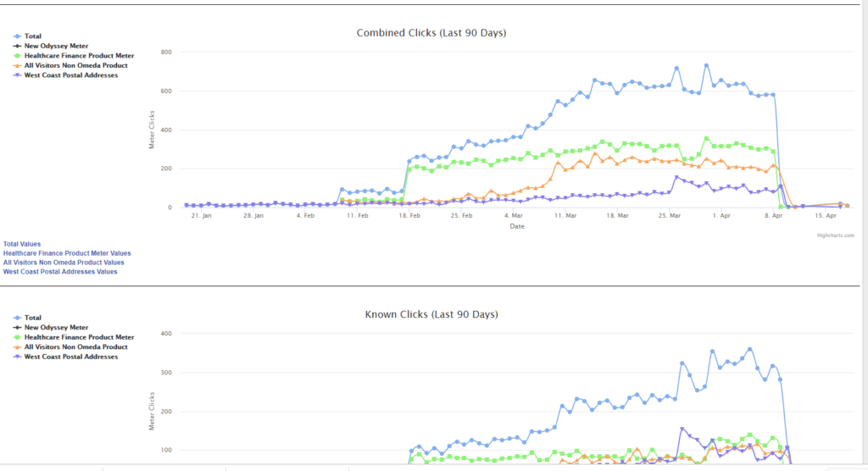Click the Known Clicks (Last 90 Days) chart title
868x471 pixels.
coord(431,314)
